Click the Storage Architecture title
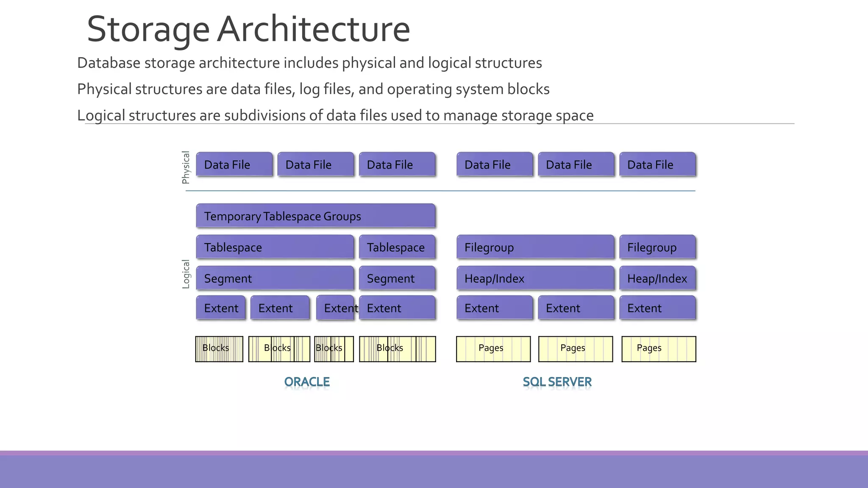This screenshot has width=868, height=488. [248, 29]
